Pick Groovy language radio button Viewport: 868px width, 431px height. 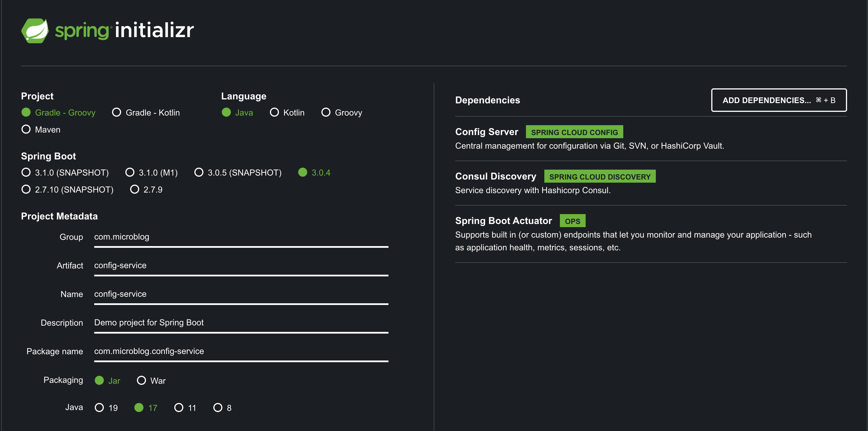(x=325, y=112)
